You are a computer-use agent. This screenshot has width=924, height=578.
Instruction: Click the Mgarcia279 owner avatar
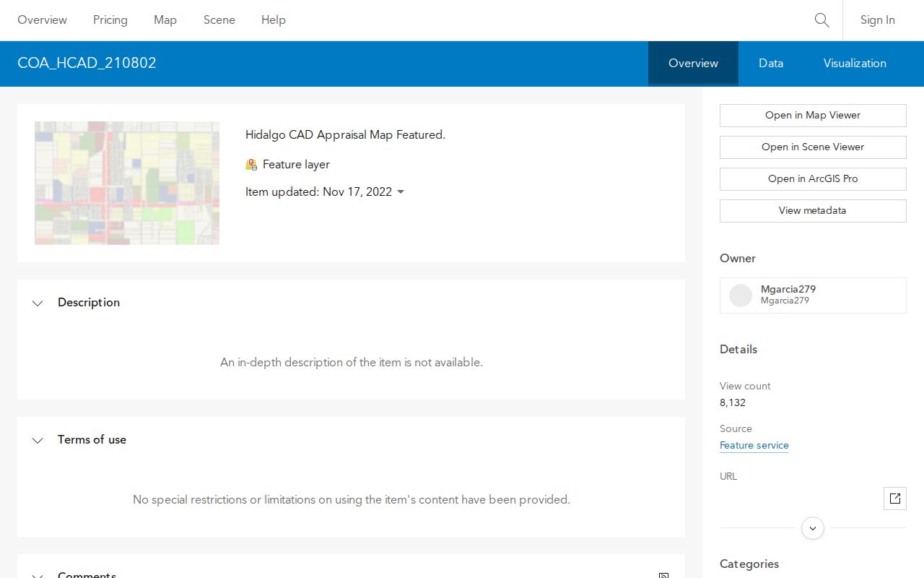tap(741, 296)
